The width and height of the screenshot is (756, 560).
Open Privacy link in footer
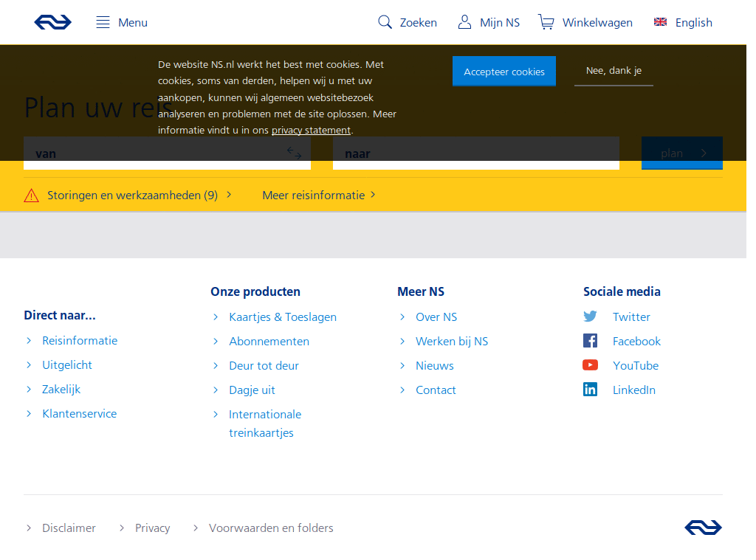152,528
